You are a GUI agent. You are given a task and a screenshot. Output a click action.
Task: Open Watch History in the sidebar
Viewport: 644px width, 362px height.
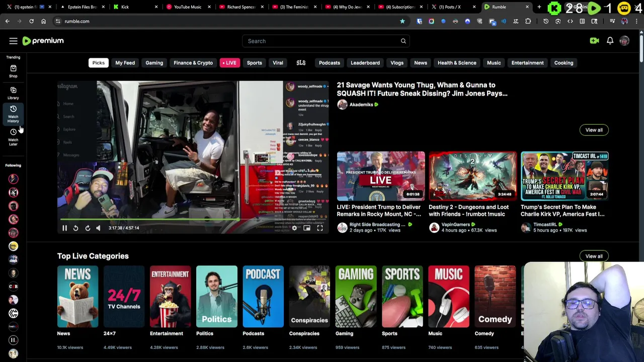point(13,114)
